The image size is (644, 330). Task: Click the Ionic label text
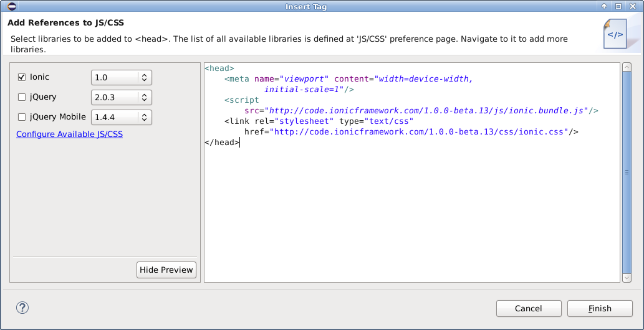(39, 77)
